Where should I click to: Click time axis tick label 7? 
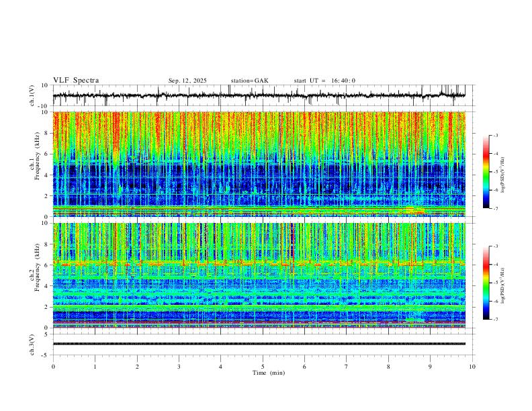tap(347, 367)
